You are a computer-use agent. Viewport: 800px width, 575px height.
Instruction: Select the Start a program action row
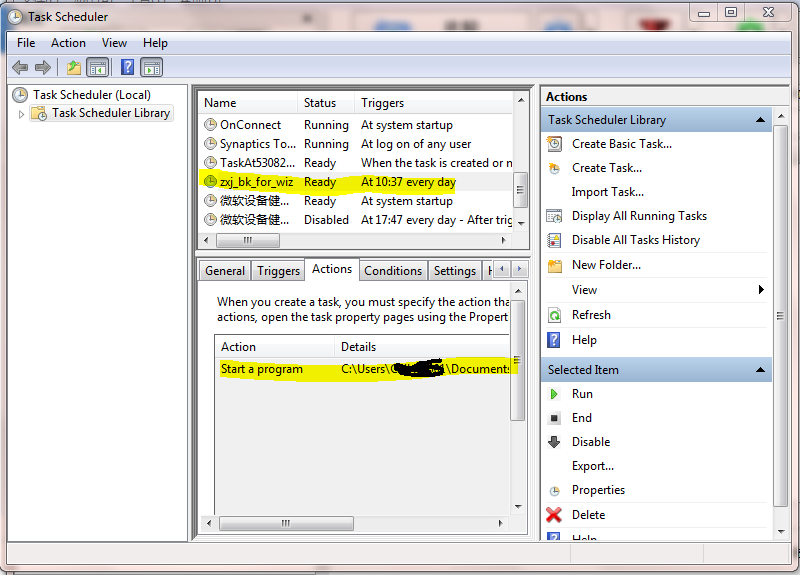point(362,369)
